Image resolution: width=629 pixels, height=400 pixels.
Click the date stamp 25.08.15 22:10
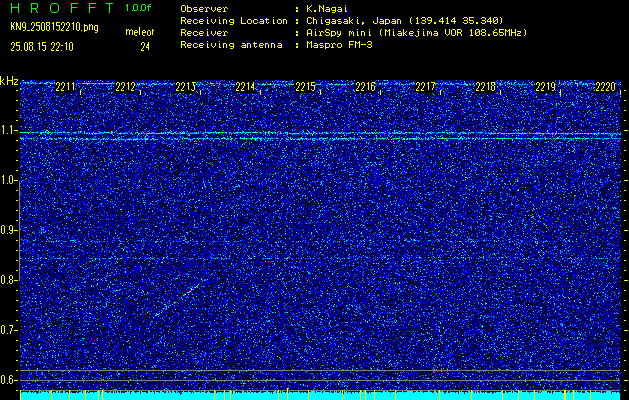tap(42, 47)
